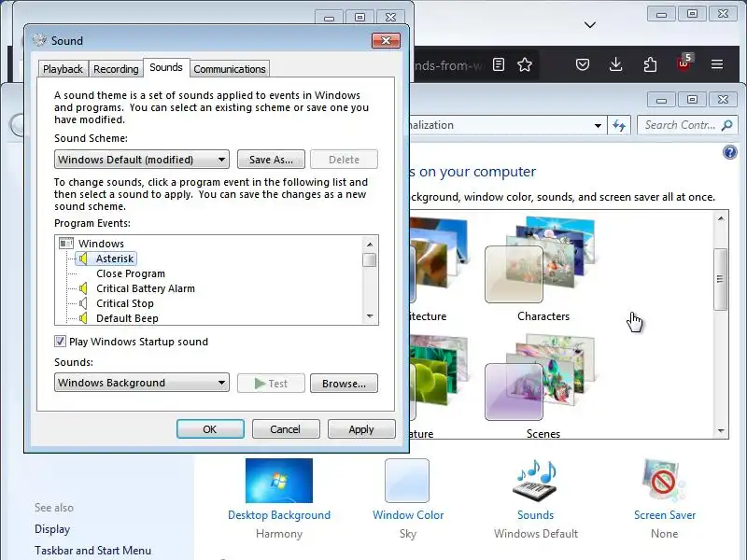Click the Window Color swatch

(407, 481)
